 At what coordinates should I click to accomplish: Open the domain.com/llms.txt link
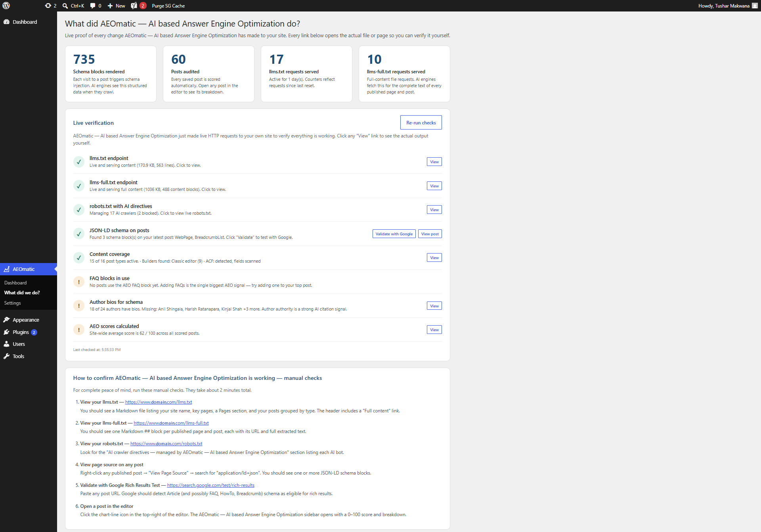(159, 402)
